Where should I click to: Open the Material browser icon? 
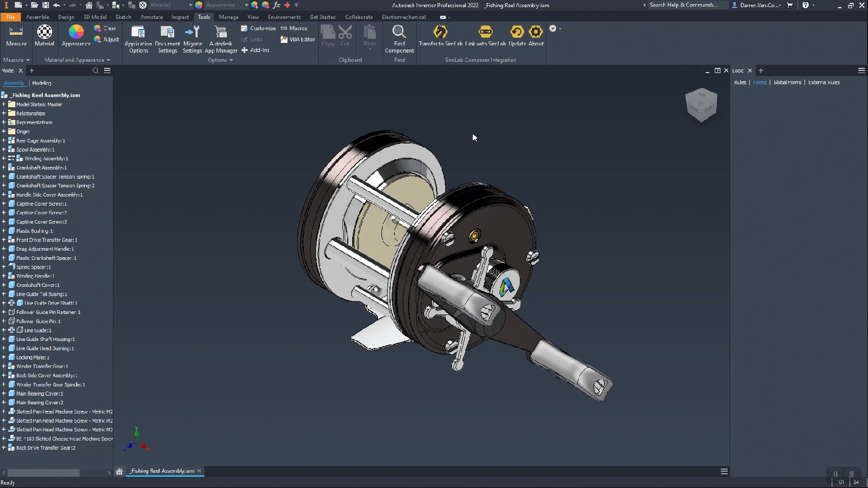click(x=44, y=33)
